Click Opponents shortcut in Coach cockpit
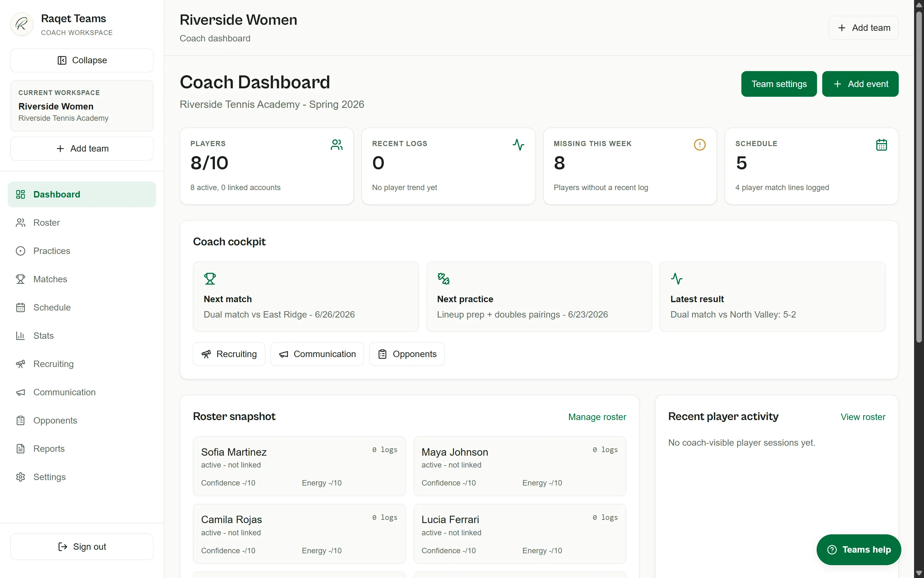Viewport: 924px width, 578px height. [406, 354]
